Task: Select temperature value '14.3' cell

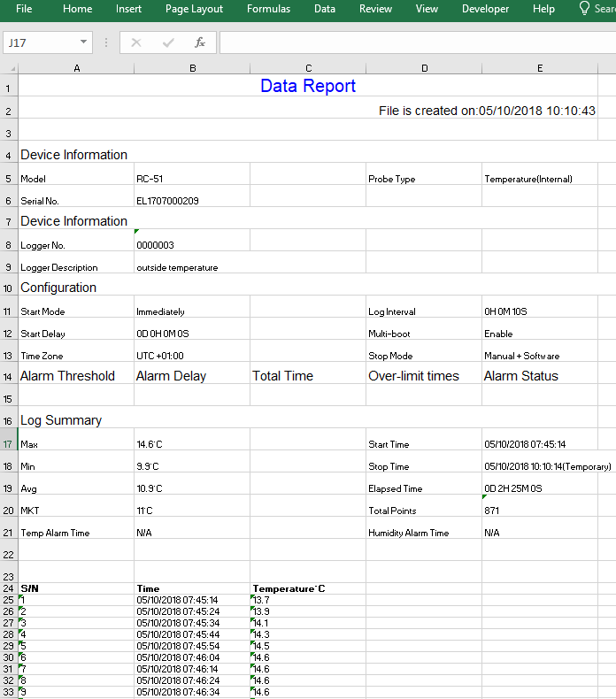Action: [x=308, y=634]
